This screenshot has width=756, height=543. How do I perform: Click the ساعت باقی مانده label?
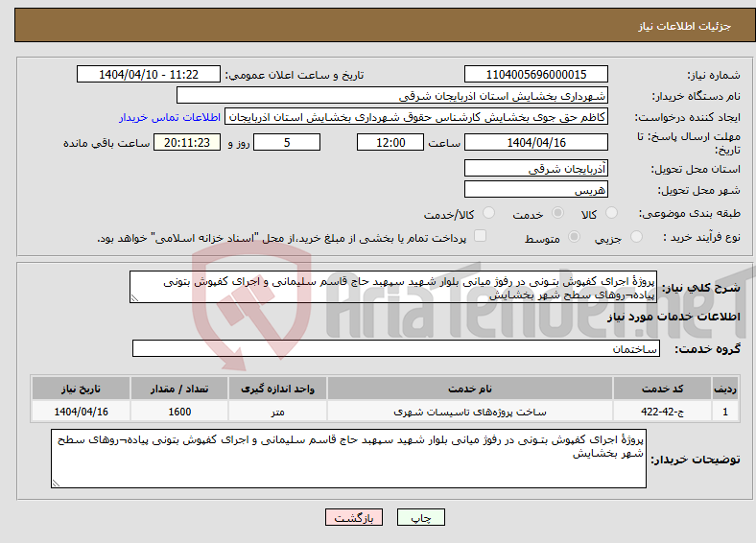[x=106, y=143]
